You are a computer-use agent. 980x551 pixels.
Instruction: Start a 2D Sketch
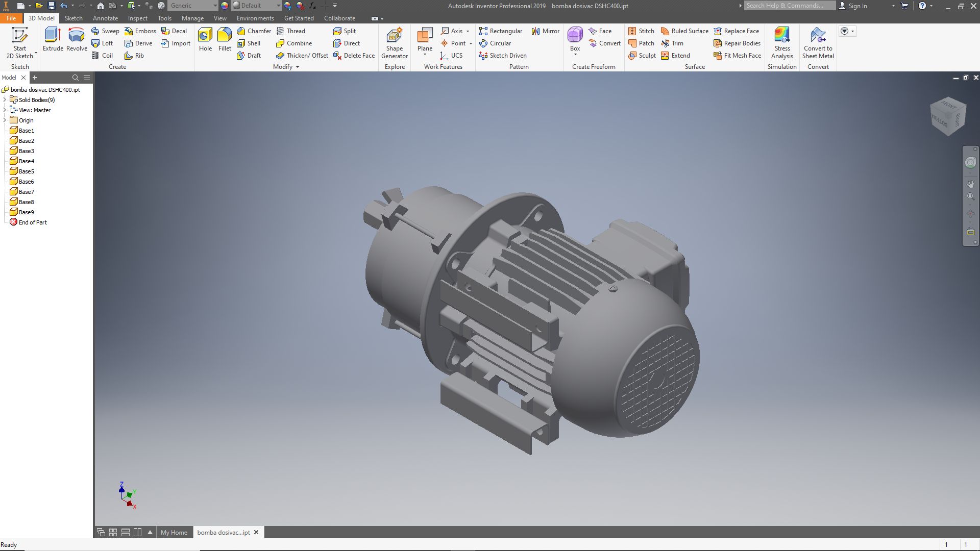click(20, 43)
